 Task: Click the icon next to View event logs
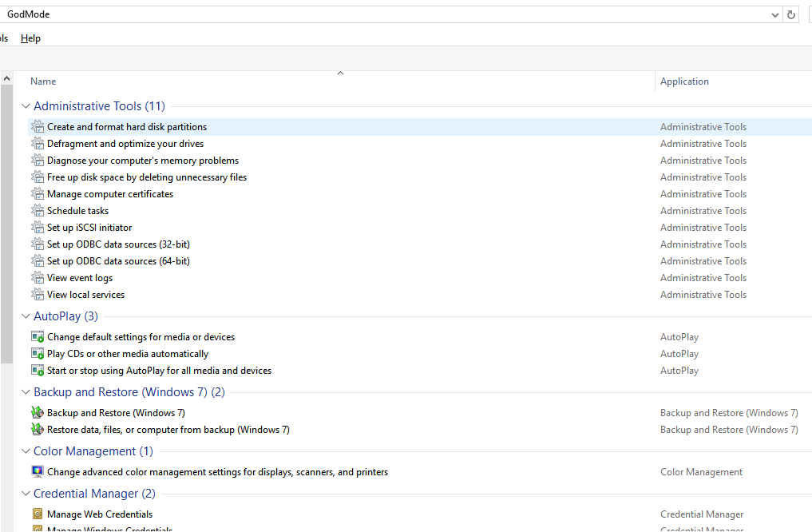pyautogui.click(x=38, y=278)
